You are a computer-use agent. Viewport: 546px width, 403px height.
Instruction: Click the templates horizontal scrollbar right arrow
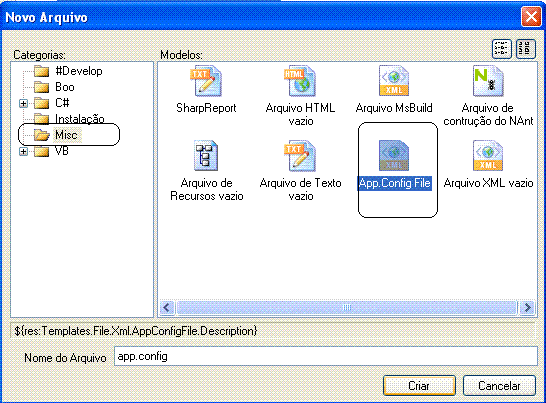pyautogui.click(x=528, y=308)
